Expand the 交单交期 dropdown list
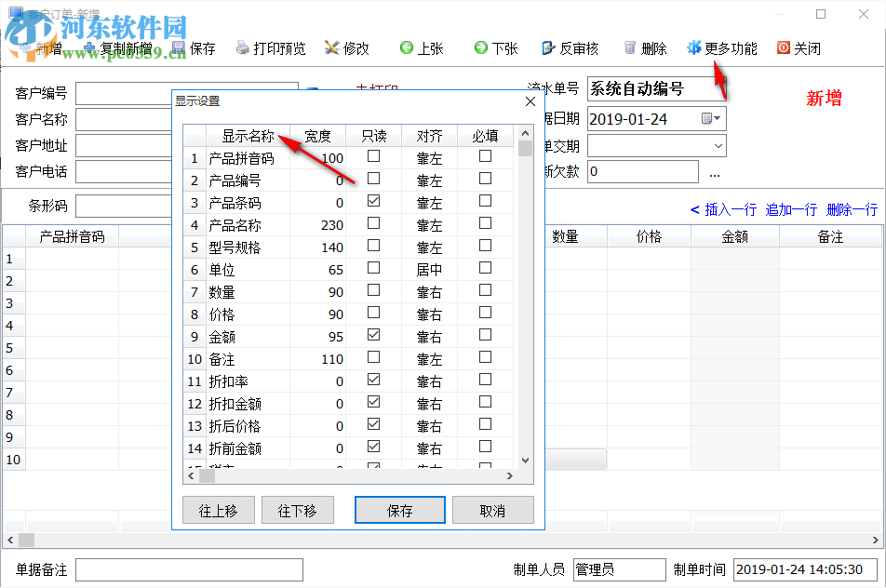 (x=718, y=145)
